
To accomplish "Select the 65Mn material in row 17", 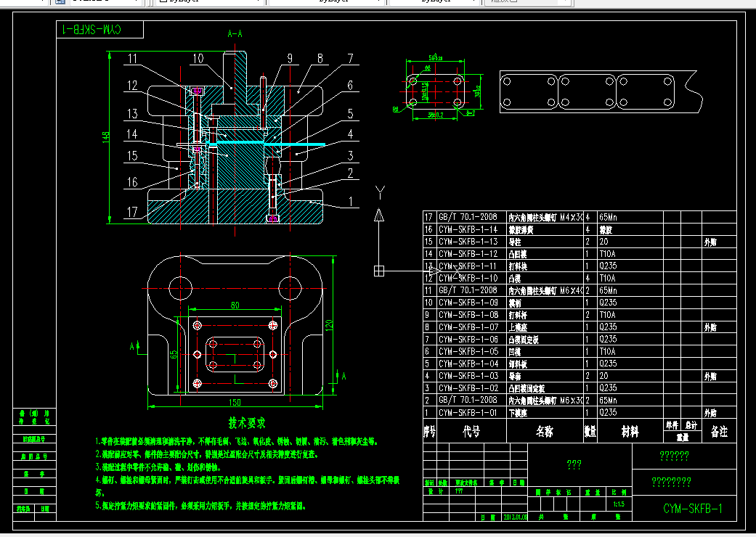I will coord(608,217).
